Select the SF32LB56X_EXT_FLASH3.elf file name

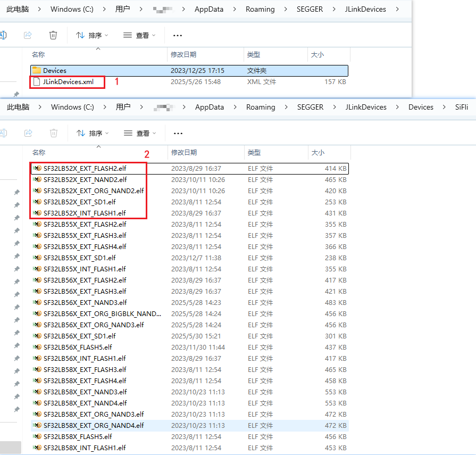(85, 291)
